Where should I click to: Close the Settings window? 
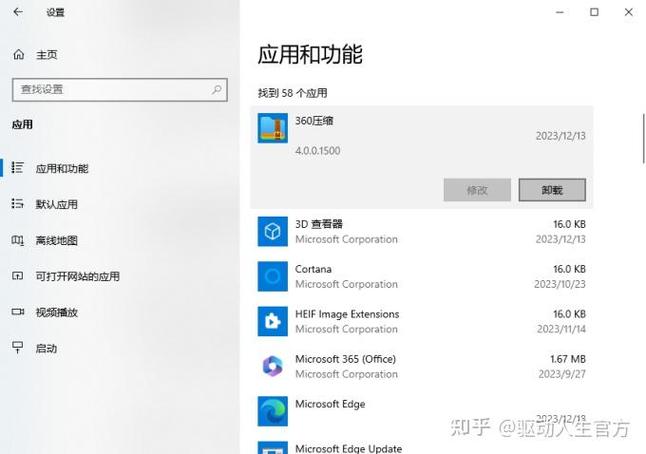(x=628, y=12)
